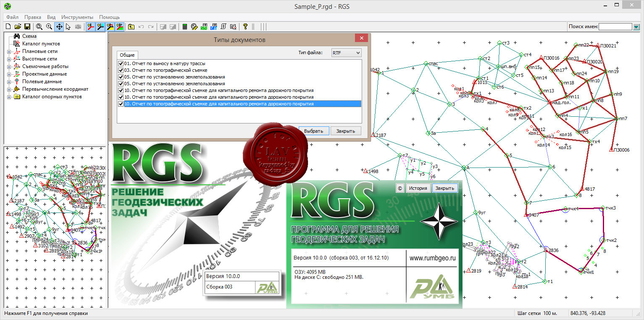Click the redo arrow in the toolbar
The image size is (644, 320).
(151, 27)
